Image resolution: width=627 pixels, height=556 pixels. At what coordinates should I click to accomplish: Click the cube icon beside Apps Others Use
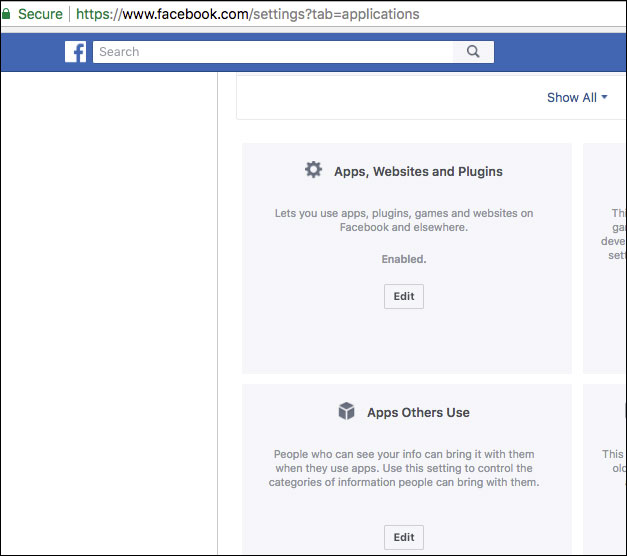346,411
